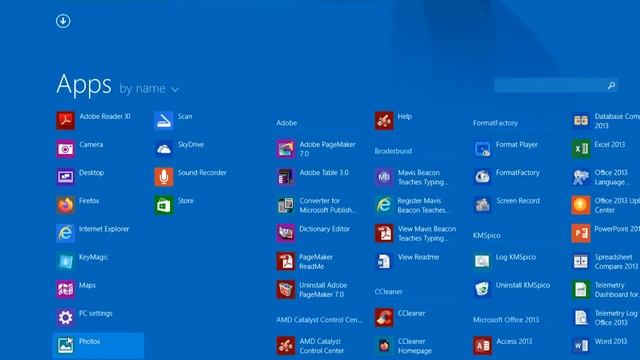640x360 pixels.
Task: Launch the Photos app
Action: click(x=98, y=345)
